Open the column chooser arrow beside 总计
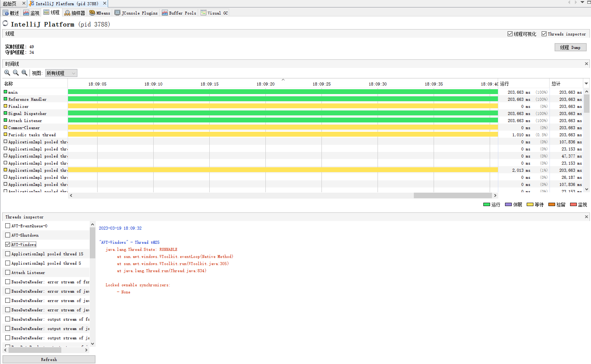 pyautogui.click(x=586, y=84)
